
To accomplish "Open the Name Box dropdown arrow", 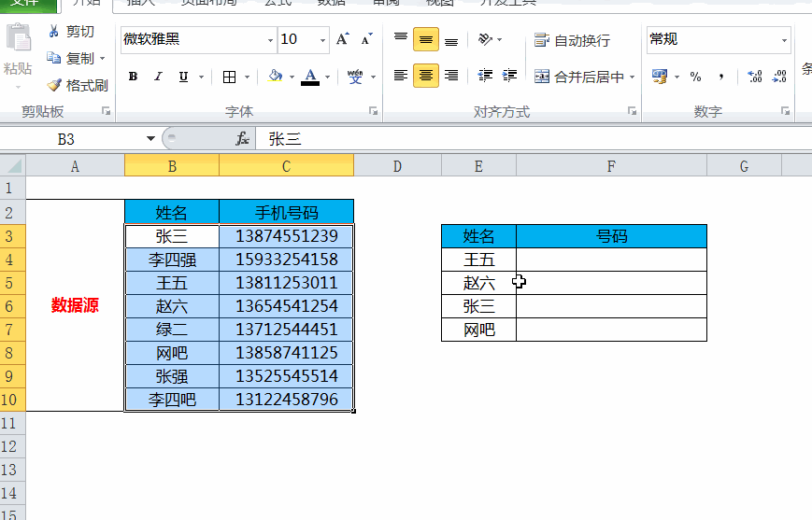I will (150, 139).
